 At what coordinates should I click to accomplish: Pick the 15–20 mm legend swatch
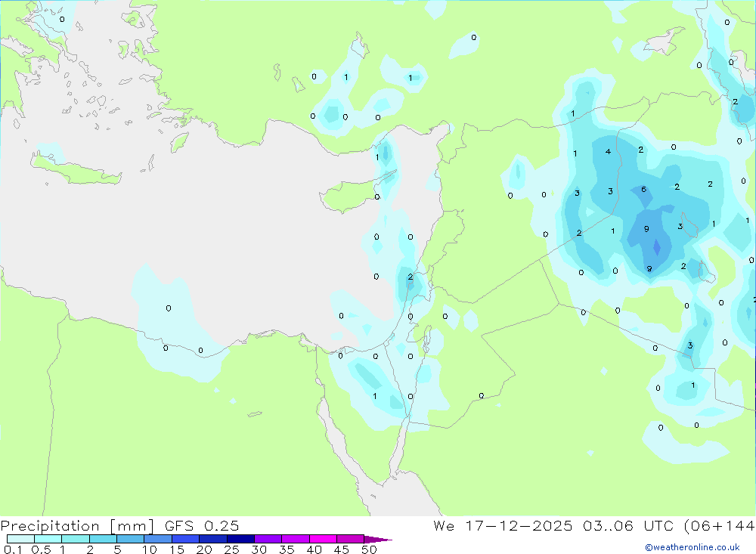[185, 539]
